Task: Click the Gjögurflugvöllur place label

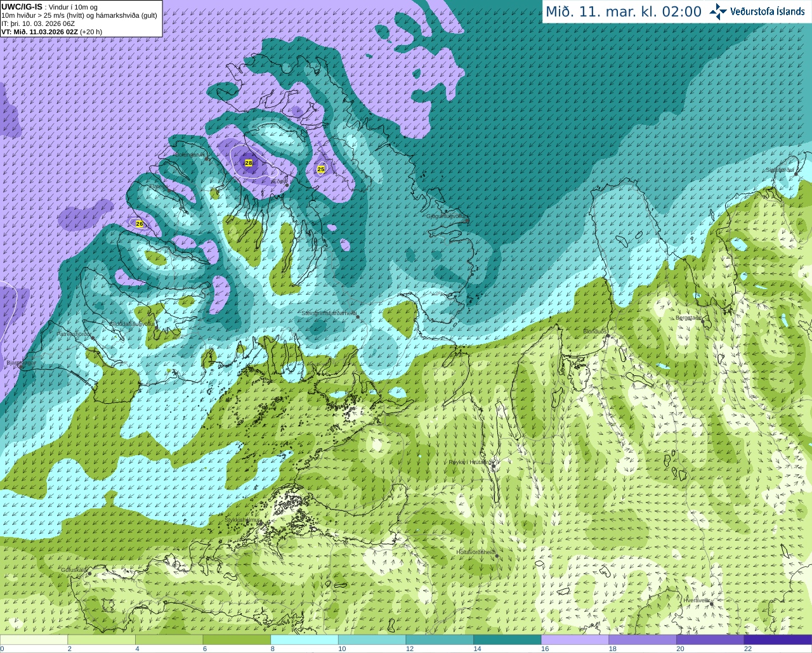Action: (447, 216)
